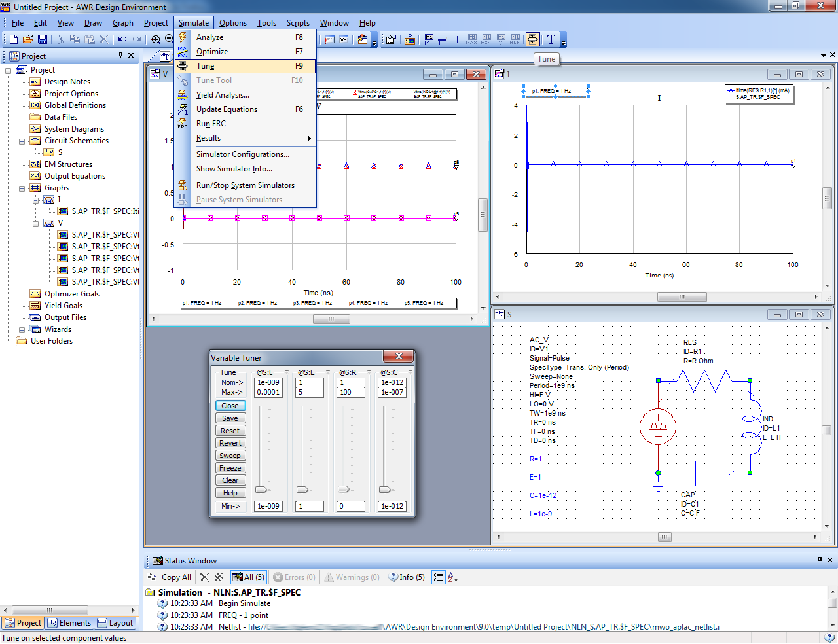This screenshot has height=644, width=838.
Task: Switch to the Elements tab
Action: click(x=69, y=623)
